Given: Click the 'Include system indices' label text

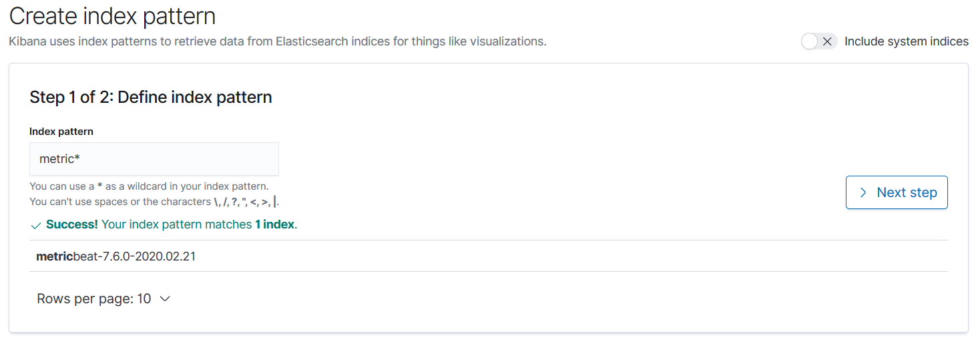Looking at the screenshot, I should click(x=906, y=41).
